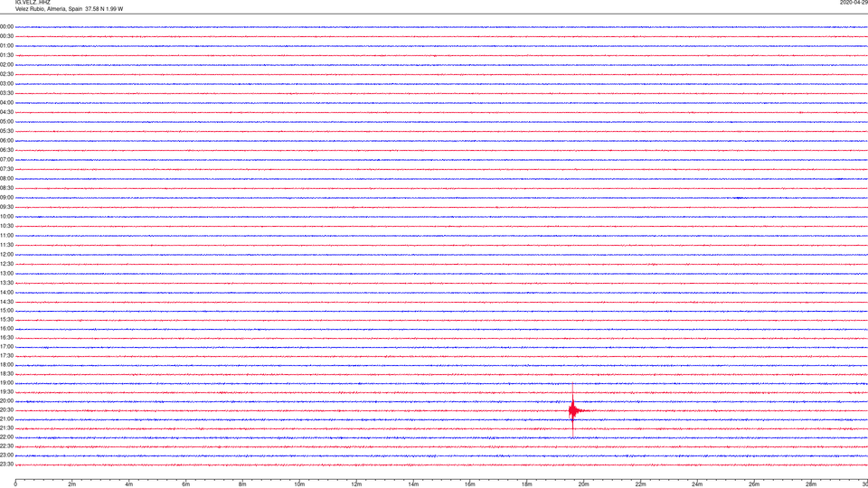Pick the 06:30 row label

(6, 150)
